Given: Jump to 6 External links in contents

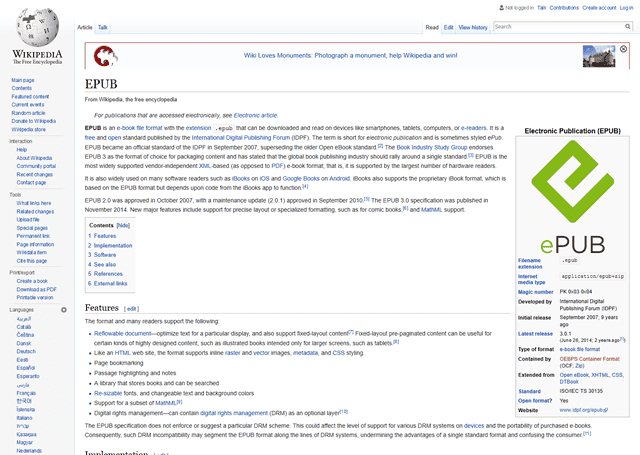Looking at the screenshot, I should pyautogui.click(x=108, y=283).
